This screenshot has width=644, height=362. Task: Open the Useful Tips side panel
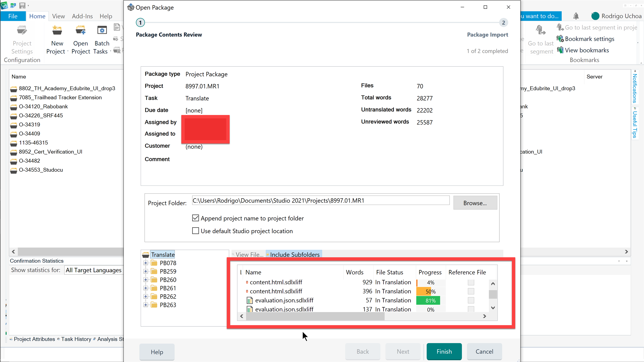(x=634, y=123)
